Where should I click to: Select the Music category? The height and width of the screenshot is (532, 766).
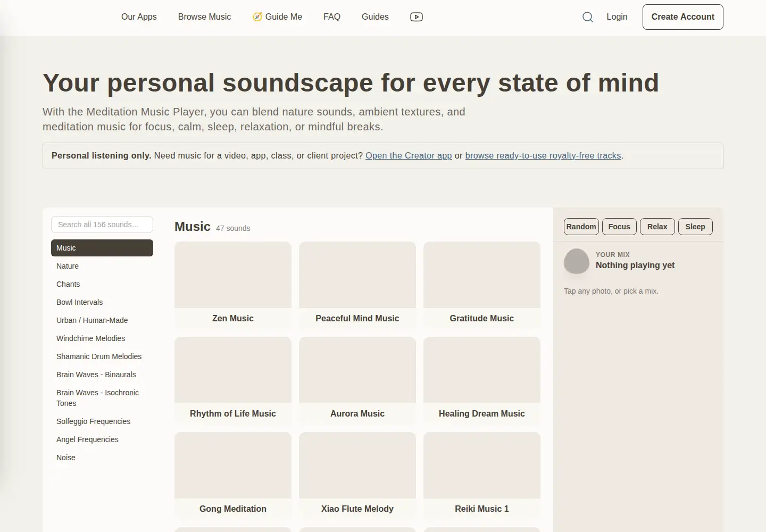pyautogui.click(x=102, y=248)
